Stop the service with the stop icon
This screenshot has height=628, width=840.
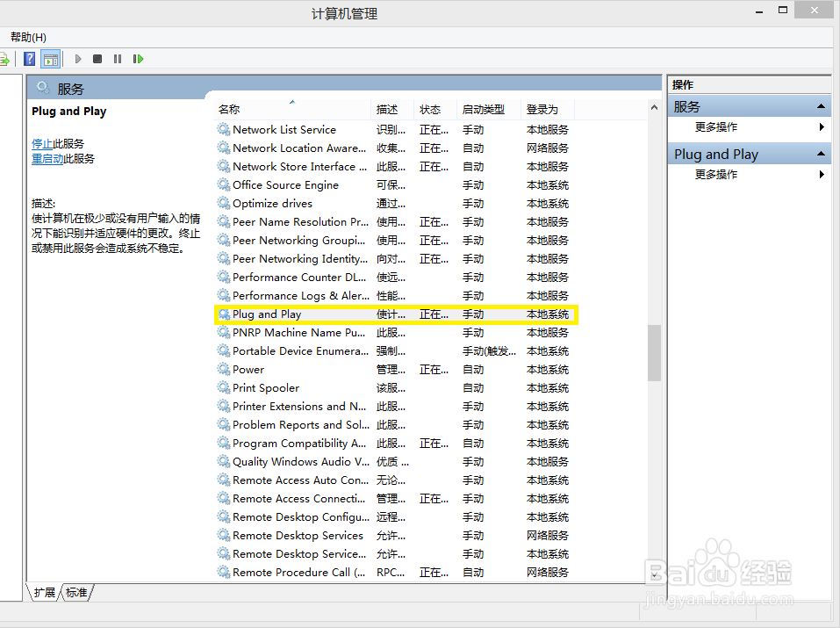pos(97,59)
